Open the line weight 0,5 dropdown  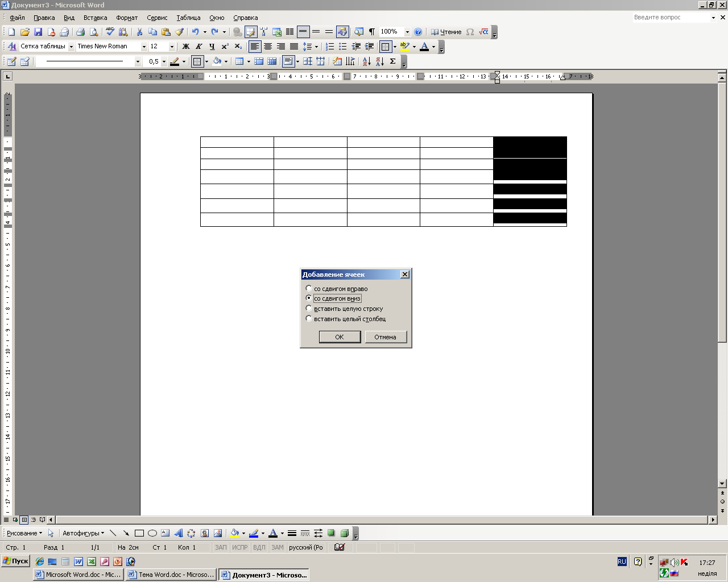pos(164,61)
